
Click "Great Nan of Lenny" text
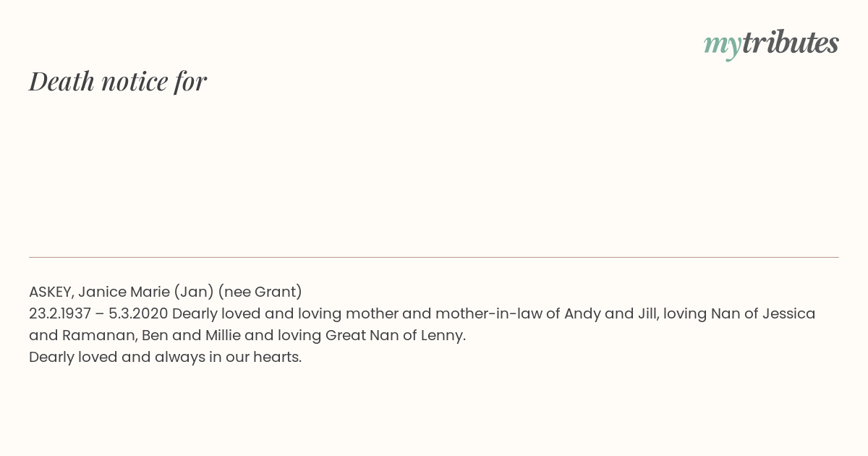(394, 335)
